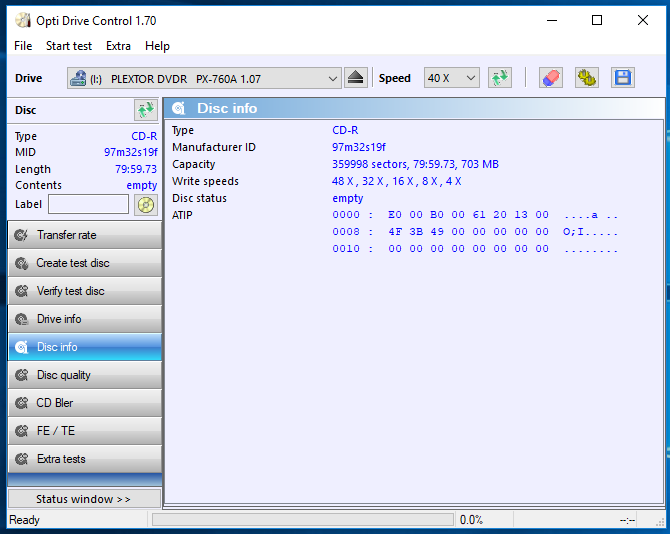Click the Disc info header icon
The height and width of the screenshot is (534, 670).
(178, 109)
